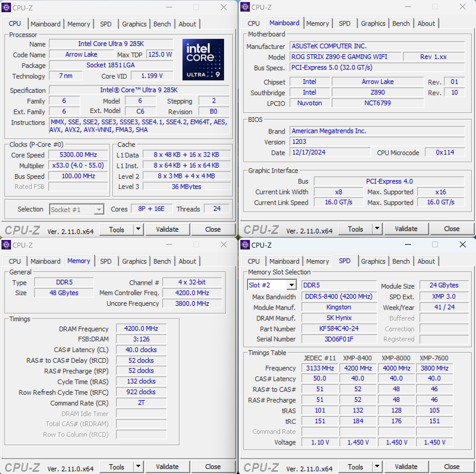
Task: Click the ROG STRIX Z890-E GAMING WIFI model field
Action: [x=345, y=57]
